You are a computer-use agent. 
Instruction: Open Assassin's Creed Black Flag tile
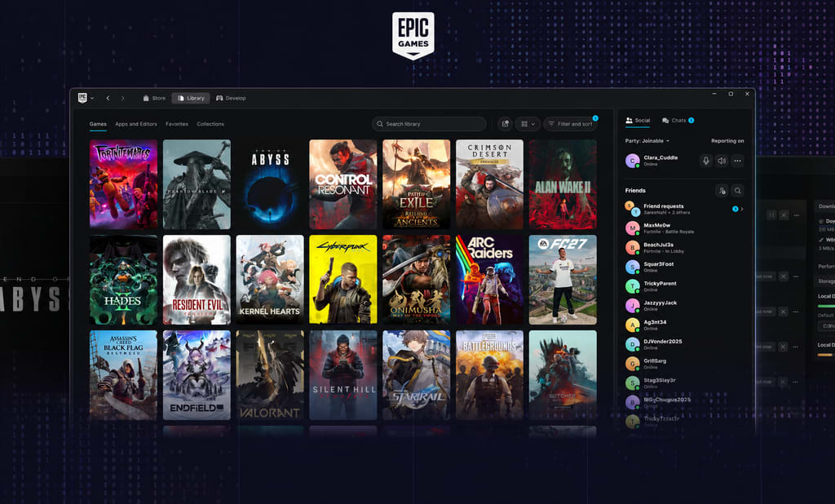point(124,375)
